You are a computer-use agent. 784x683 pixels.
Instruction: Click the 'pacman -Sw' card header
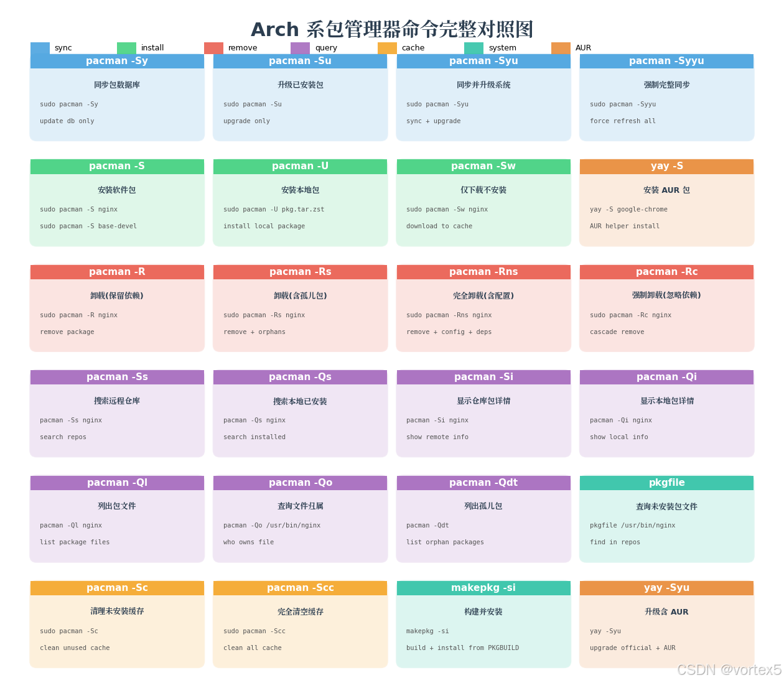(483, 166)
